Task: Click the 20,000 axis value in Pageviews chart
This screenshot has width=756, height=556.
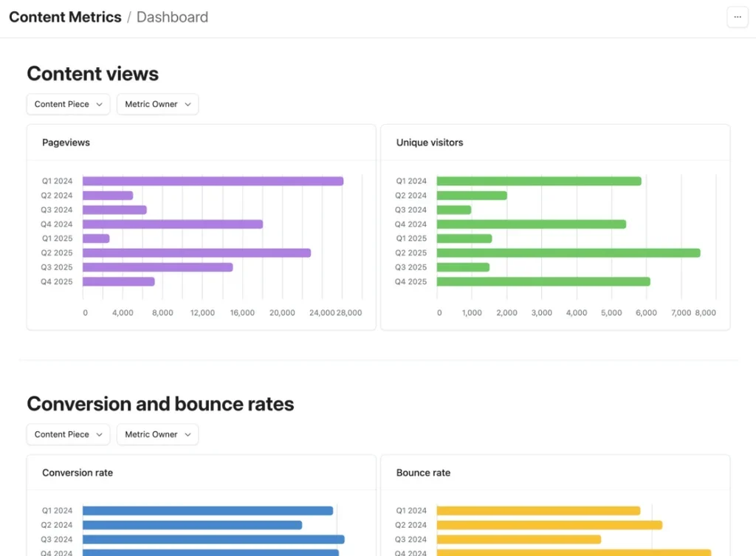Action: coord(282,313)
